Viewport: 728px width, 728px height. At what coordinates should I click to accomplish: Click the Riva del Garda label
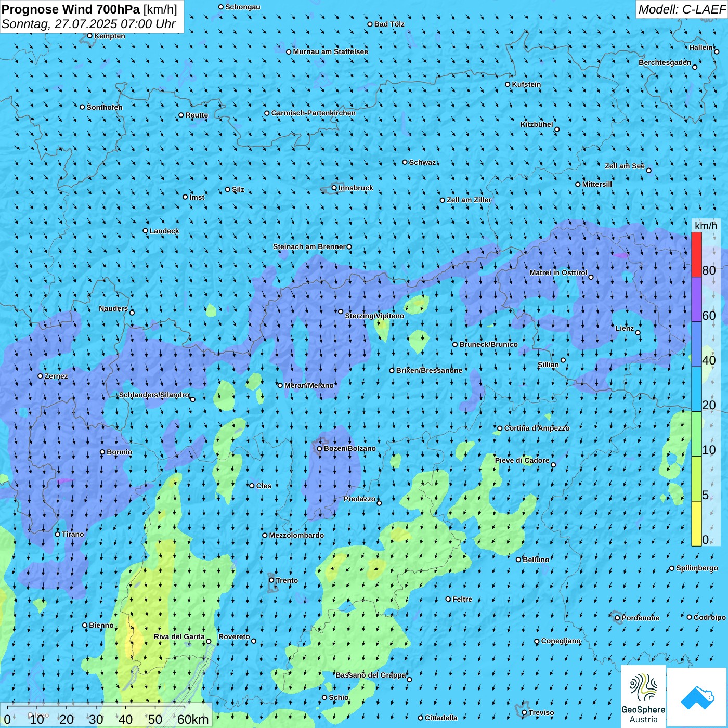pos(179,636)
